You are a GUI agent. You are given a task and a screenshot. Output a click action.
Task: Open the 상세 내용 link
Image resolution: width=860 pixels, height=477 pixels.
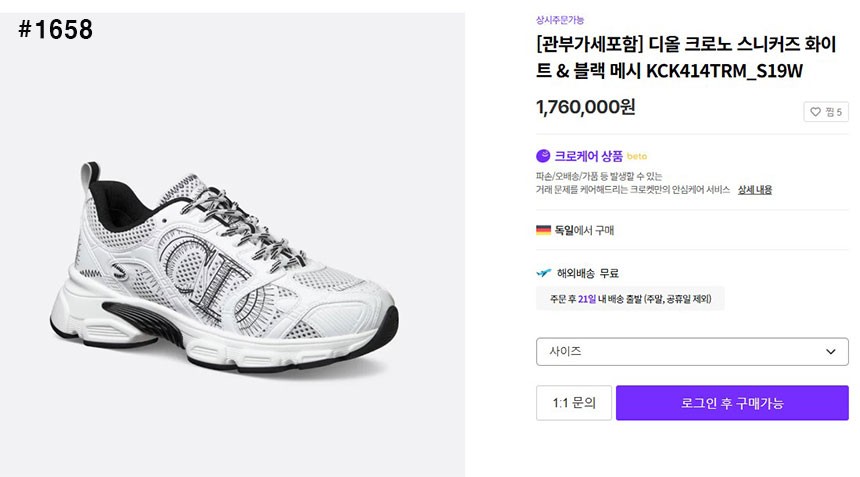coord(755,190)
